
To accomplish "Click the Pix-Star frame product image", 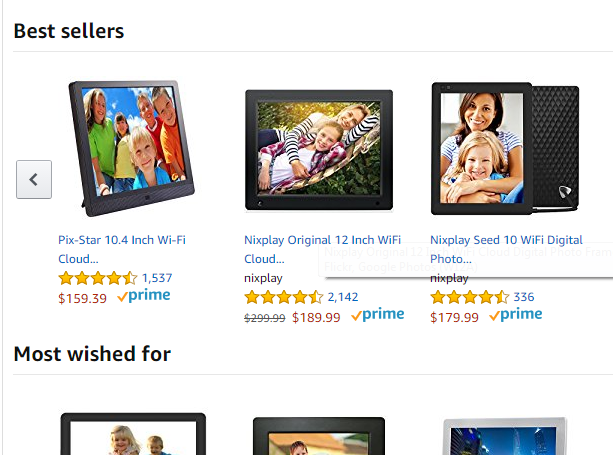I will point(132,149).
